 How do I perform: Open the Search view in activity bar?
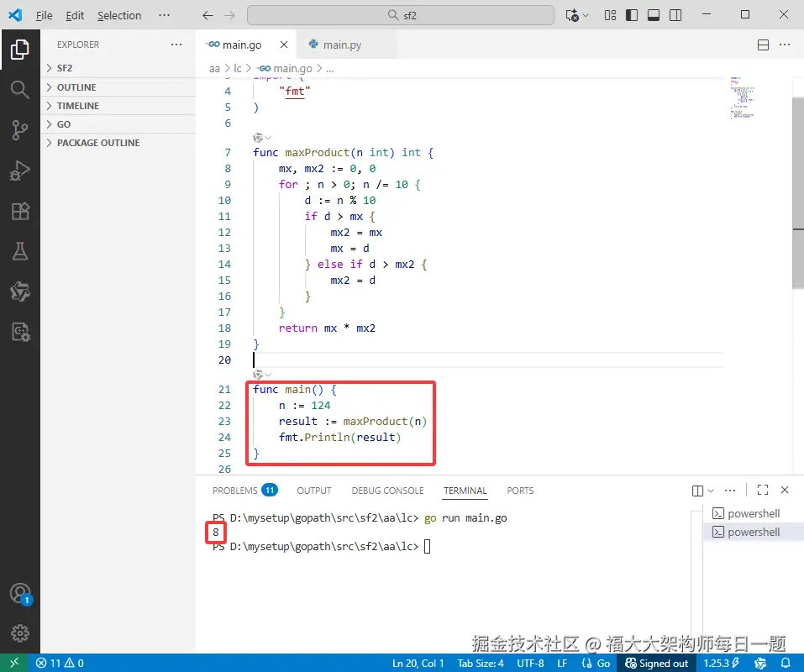(x=19, y=90)
